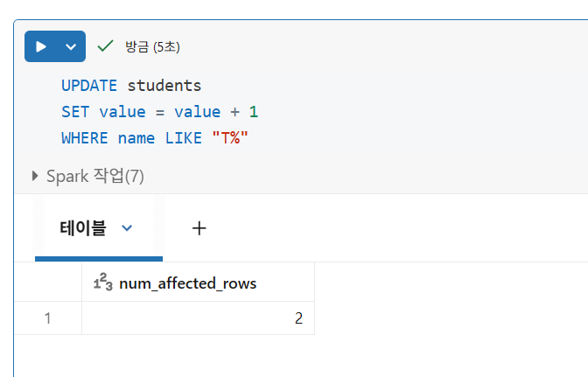
Task: Click the green success checkmark icon
Action: (x=106, y=45)
